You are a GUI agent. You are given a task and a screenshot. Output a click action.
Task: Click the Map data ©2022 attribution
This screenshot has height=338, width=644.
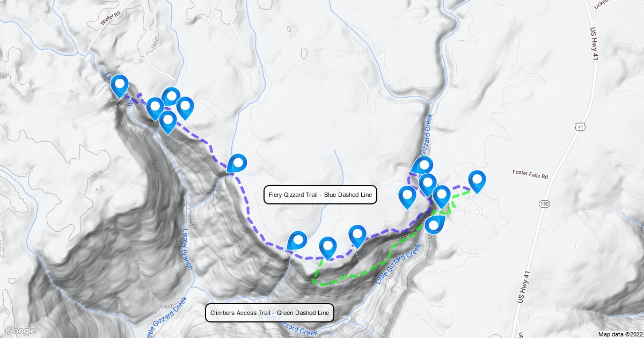tap(620, 334)
